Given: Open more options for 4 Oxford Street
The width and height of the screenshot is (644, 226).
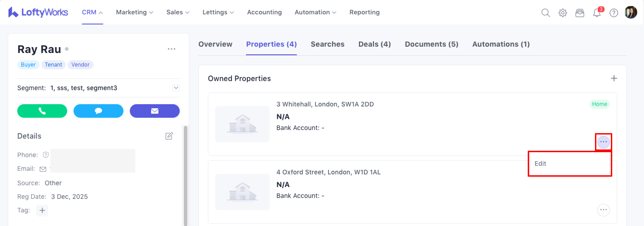Looking at the screenshot, I should pos(603,210).
